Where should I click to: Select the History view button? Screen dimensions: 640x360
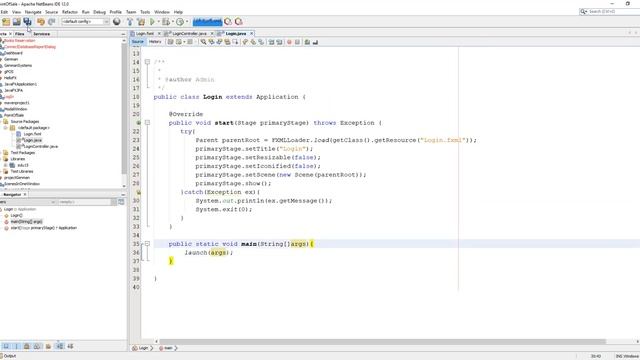[155, 42]
